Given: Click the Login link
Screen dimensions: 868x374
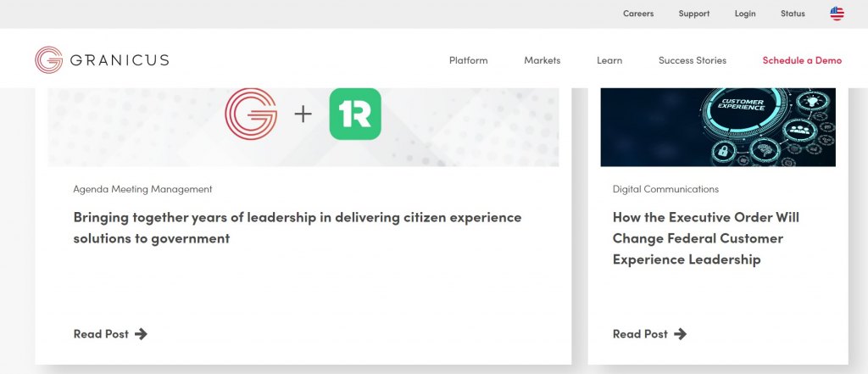Looking at the screenshot, I should coord(745,14).
